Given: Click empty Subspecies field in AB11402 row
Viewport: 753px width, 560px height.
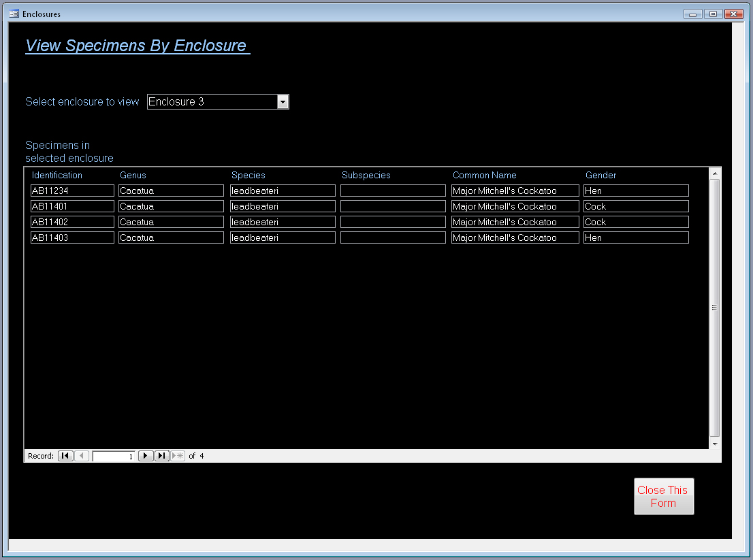Looking at the screenshot, I should [393, 222].
